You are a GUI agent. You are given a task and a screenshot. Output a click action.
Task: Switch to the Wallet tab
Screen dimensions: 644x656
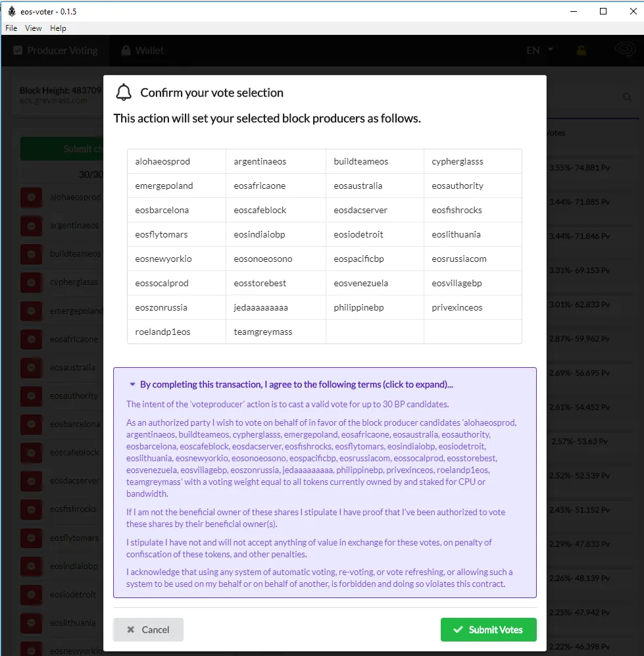143,51
